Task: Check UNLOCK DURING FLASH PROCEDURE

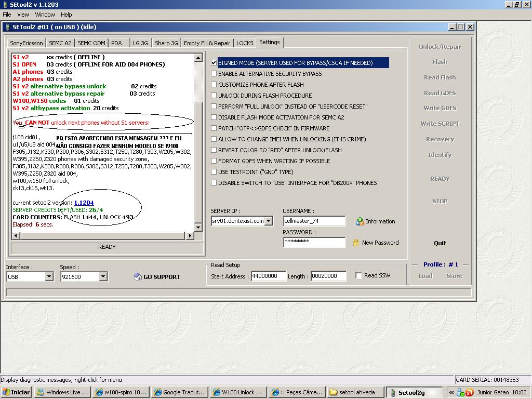Action: 214,96
